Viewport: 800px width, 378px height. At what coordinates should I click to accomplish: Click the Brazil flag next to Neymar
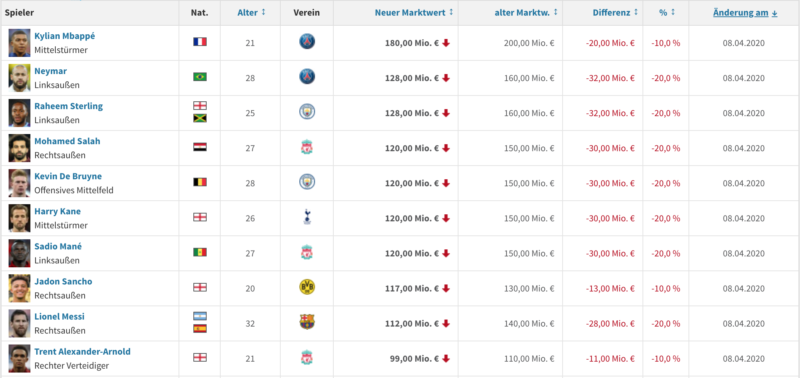199,77
